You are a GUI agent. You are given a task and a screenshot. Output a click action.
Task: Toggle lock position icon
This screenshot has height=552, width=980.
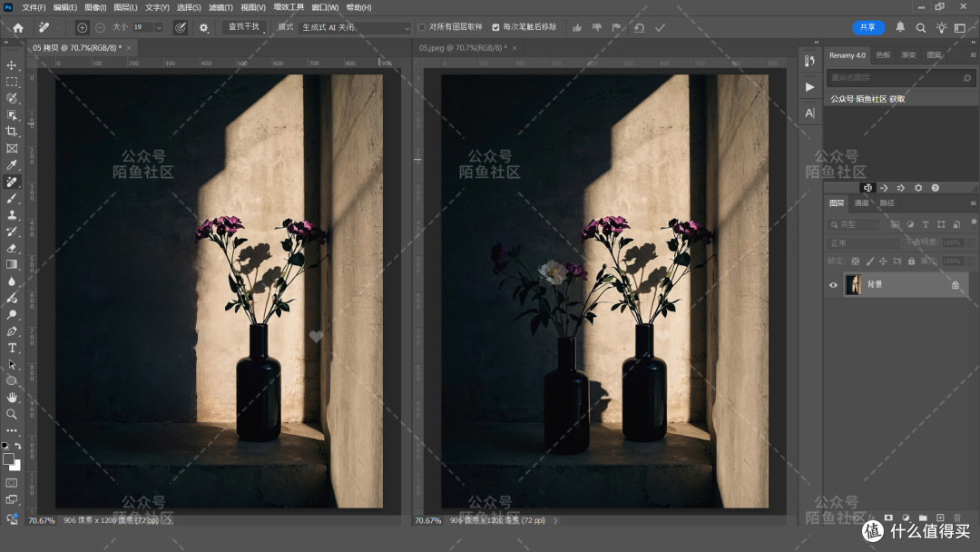point(883,261)
